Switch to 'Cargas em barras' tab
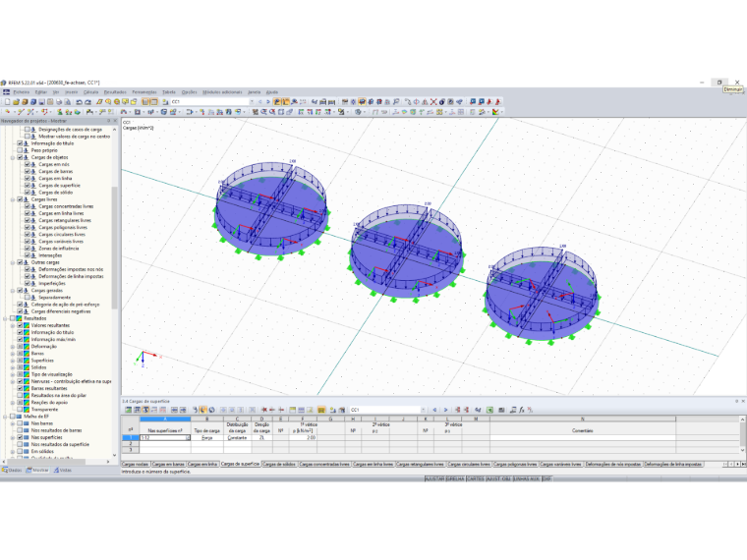Image resolution: width=747 pixels, height=560 pixels. click(x=169, y=464)
